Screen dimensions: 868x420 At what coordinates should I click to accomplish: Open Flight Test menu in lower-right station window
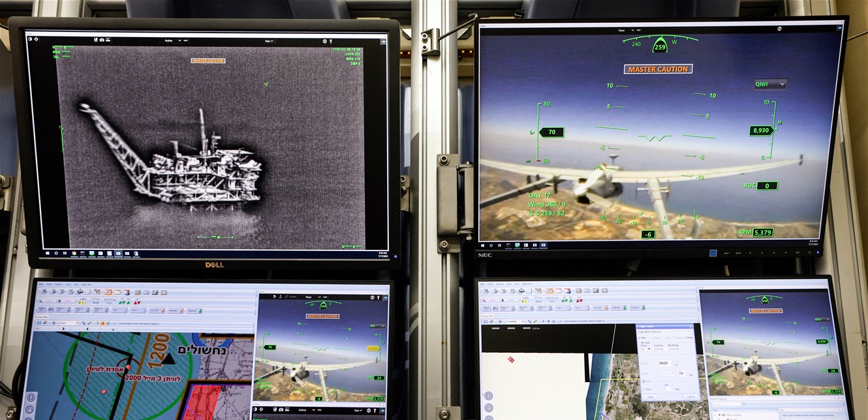(x=528, y=284)
